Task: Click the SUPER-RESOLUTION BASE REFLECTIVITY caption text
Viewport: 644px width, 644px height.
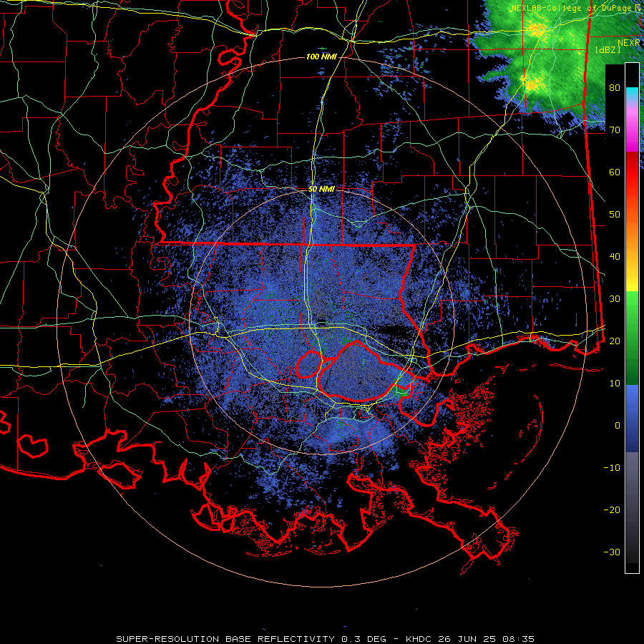Action: (225, 639)
